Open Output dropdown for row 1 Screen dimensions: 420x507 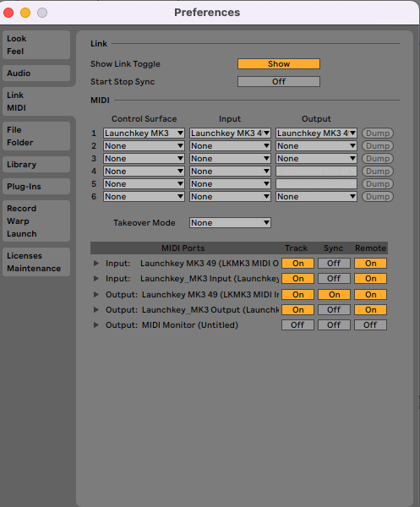tap(316, 134)
